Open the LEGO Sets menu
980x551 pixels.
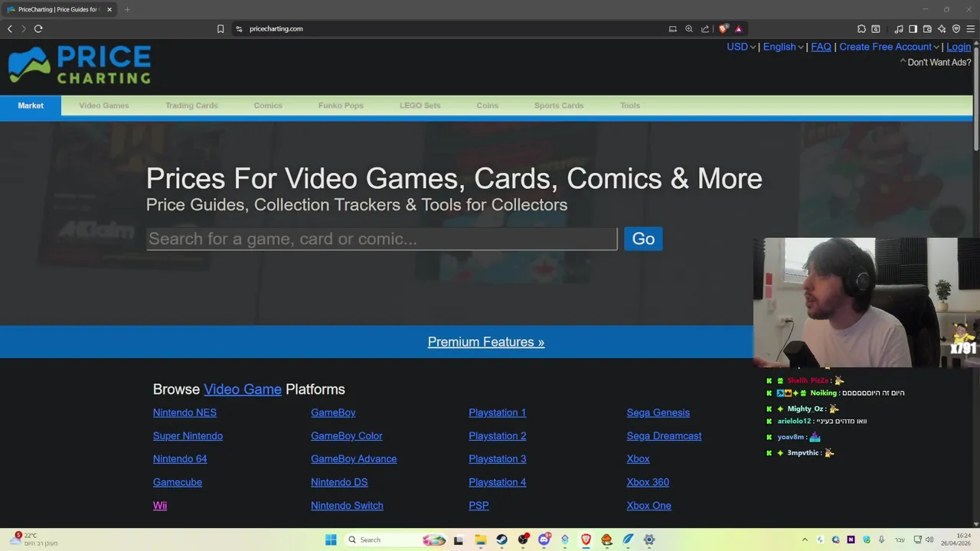(x=420, y=106)
